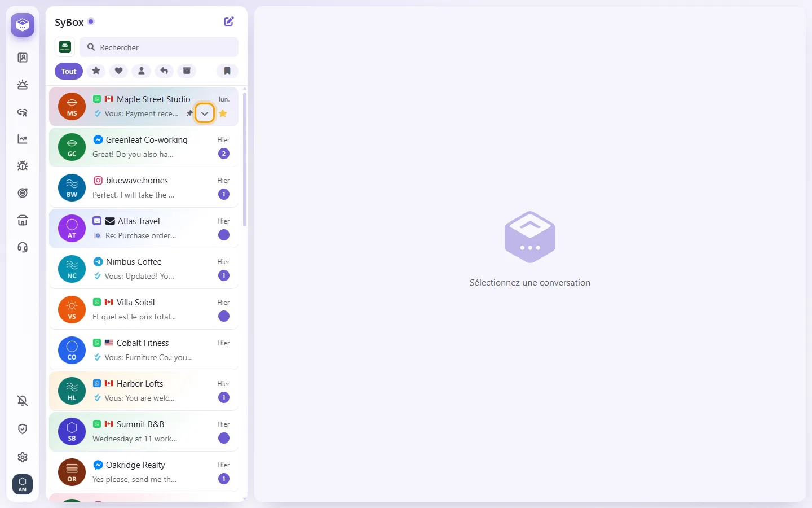Open the AM profile menu at bottom
This screenshot has height=508, width=812.
point(23,484)
